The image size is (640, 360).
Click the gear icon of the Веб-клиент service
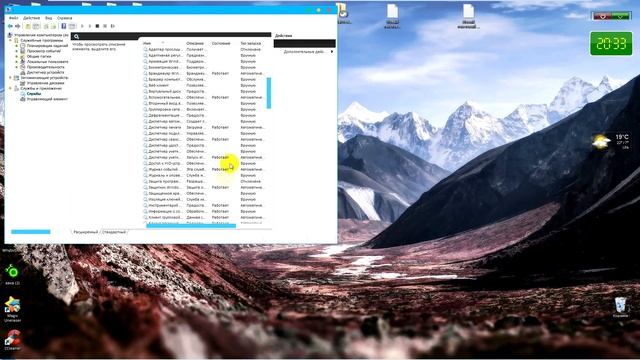145,85
